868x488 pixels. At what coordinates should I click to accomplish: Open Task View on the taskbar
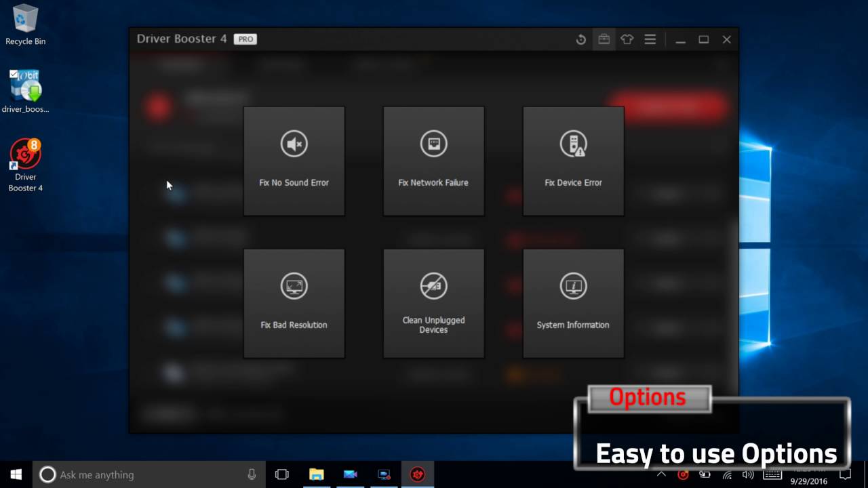[x=282, y=474]
